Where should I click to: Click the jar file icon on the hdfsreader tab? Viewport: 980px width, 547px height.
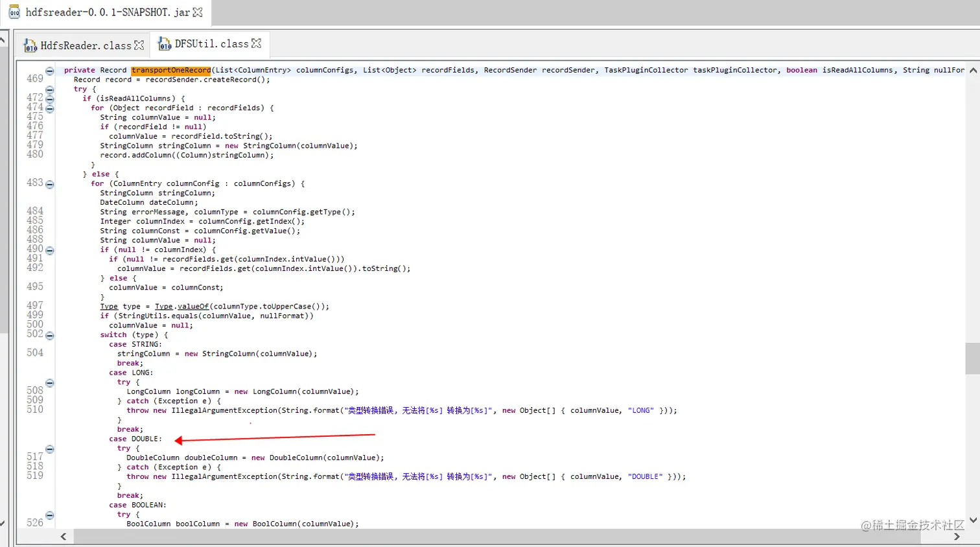click(14, 12)
